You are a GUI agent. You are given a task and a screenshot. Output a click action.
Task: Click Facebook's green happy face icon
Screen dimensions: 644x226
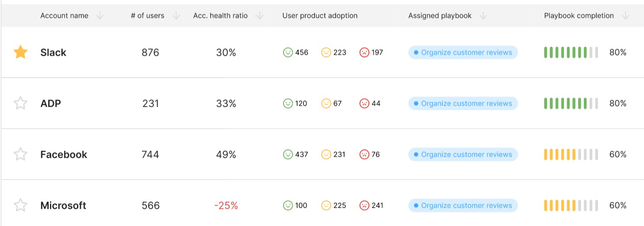[288, 155]
